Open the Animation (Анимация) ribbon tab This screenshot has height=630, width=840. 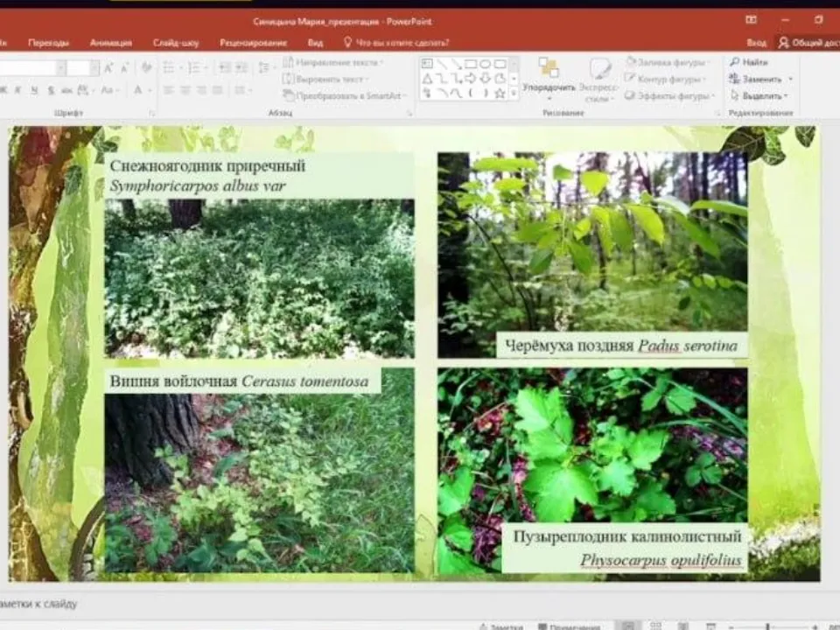pyautogui.click(x=110, y=42)
